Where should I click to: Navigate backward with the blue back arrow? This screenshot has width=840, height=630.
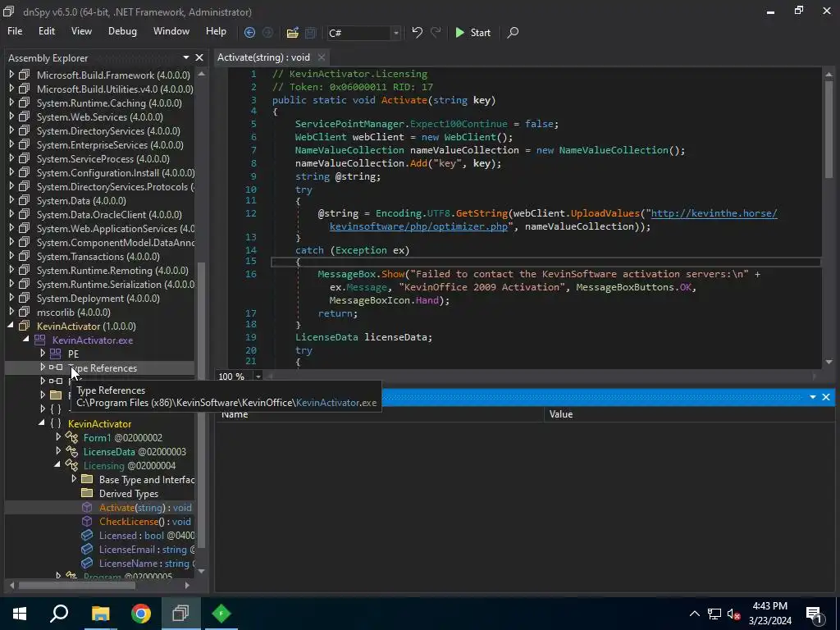click(x=249, y=33)
